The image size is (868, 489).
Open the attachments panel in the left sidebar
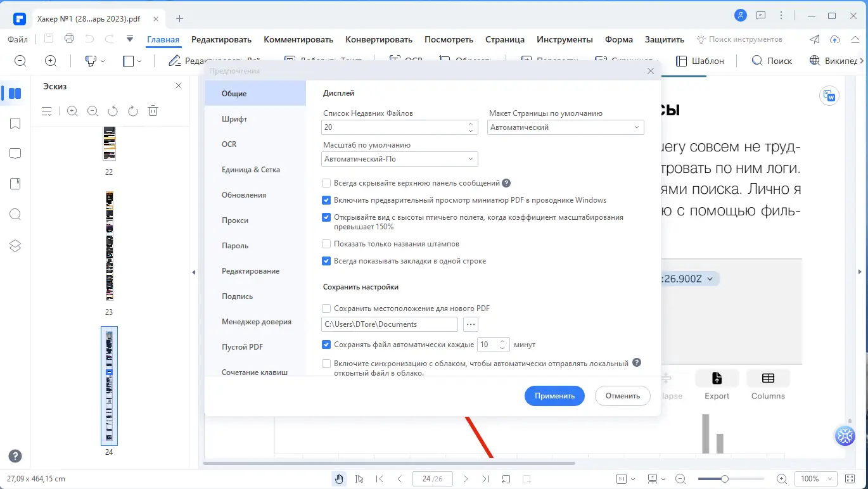(15, 184)
